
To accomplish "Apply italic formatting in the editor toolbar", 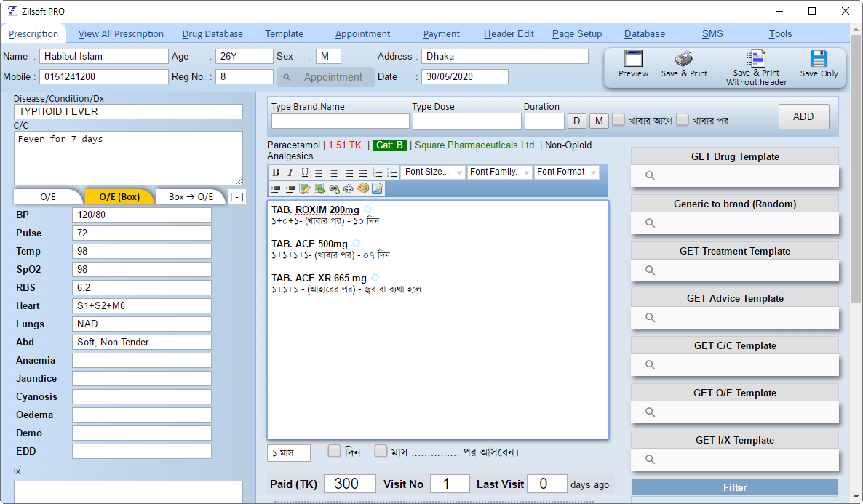I will click(290, 173).
